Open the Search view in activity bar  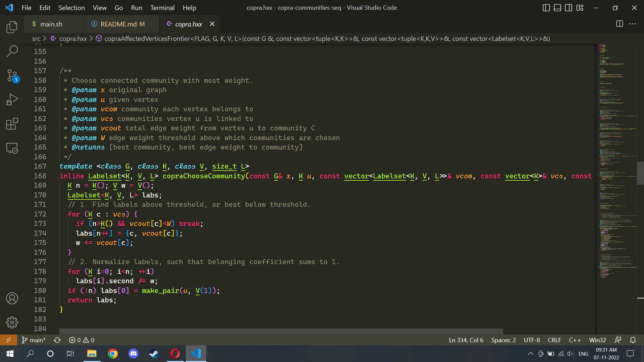coord(12,51)
